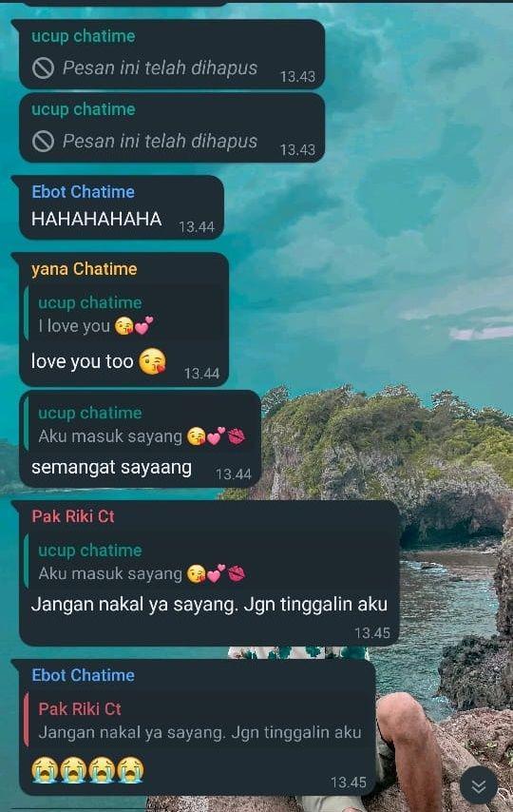
Task: Tap the four crying emojis message
Action: pyautogui.click(x=87, y=769)
